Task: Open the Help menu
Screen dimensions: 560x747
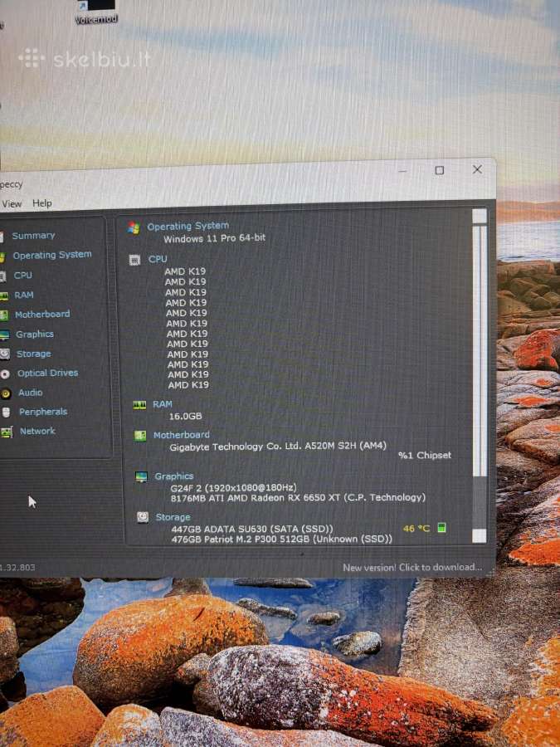Action: click(42, 203)
